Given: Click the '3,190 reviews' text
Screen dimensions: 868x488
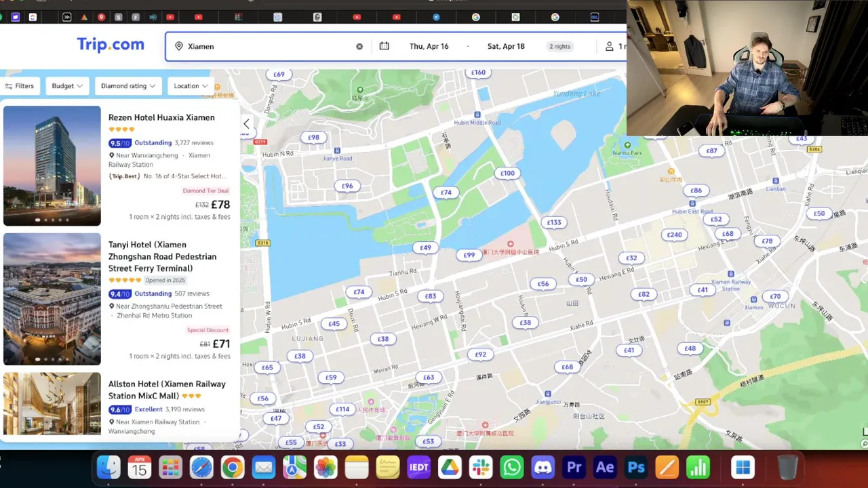Looking at the screenshot, I should click(185, 409).
